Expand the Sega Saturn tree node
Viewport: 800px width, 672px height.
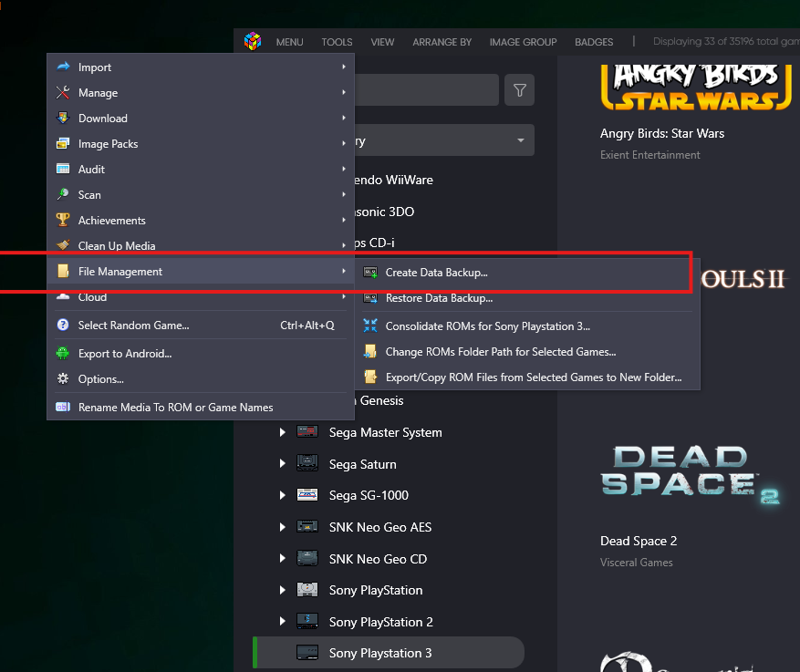click(x=282, y=463)
